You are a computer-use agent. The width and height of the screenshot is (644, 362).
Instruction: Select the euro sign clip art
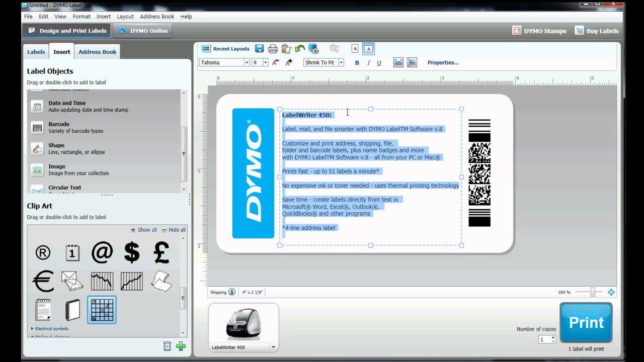pyautogui.click(x=43, y=281)
